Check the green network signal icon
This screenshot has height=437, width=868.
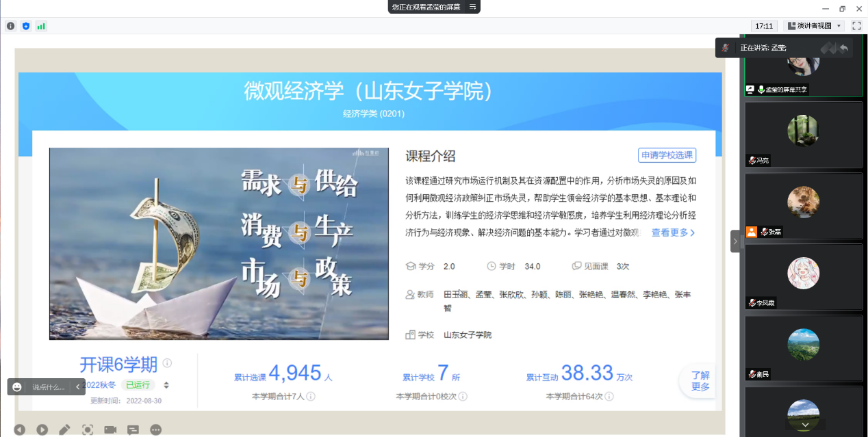pyautogui.click(x=41, y=26)
